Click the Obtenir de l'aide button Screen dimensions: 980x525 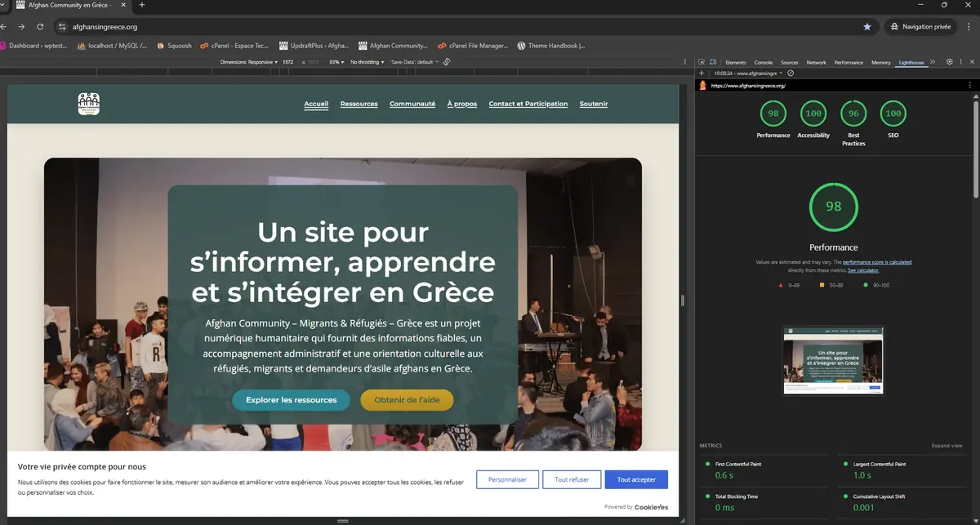(407, 400)
